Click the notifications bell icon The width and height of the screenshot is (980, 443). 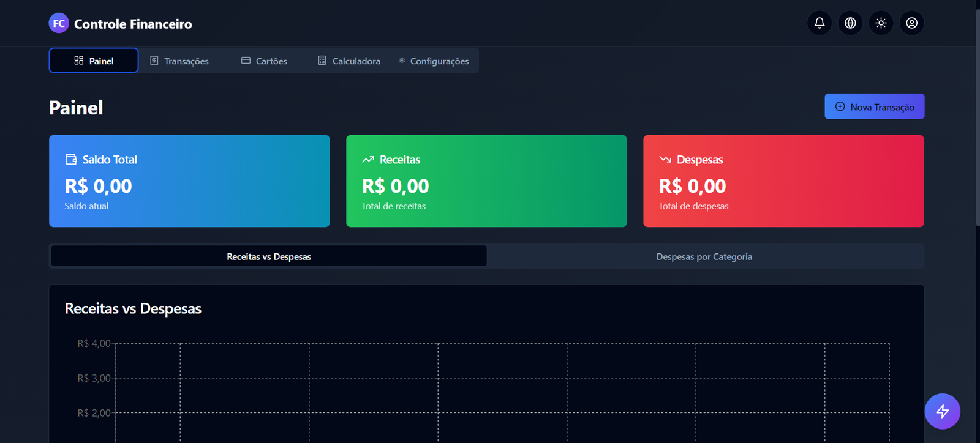pyautogui.click(x=819, y=23)
